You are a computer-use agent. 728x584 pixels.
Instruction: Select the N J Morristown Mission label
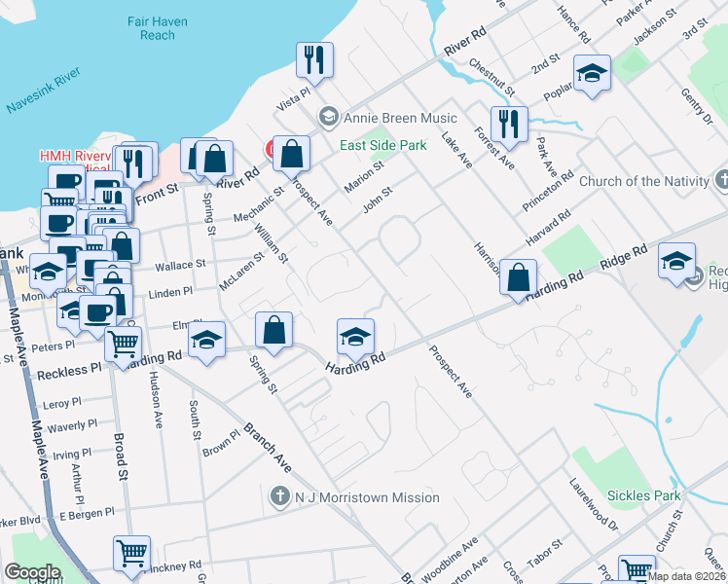coord(367,497)
